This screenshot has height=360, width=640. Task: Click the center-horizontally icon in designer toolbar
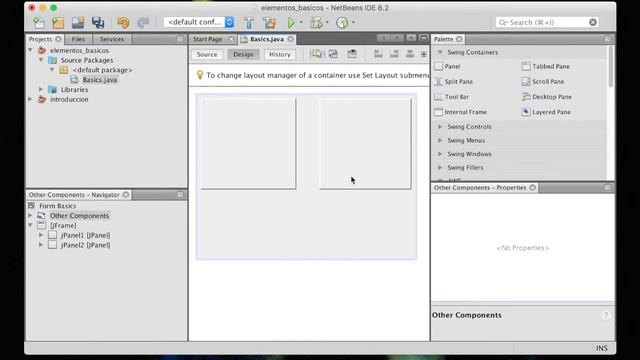click(410, 54)
